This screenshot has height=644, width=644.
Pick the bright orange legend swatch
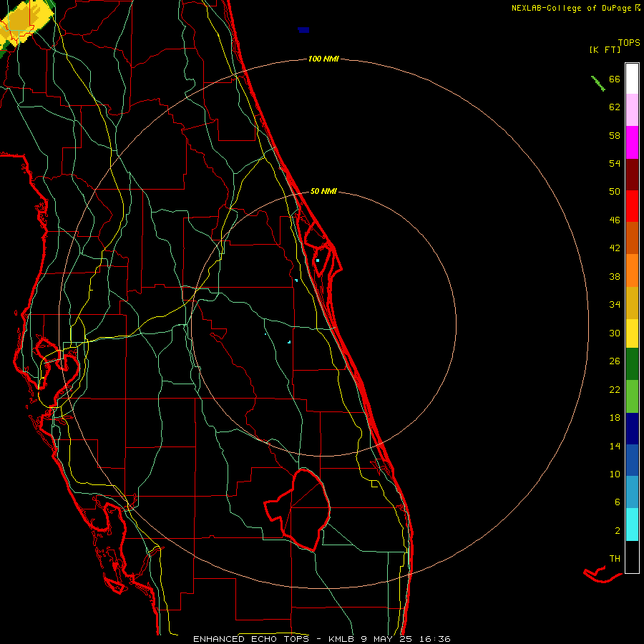[x=632, y=270]
